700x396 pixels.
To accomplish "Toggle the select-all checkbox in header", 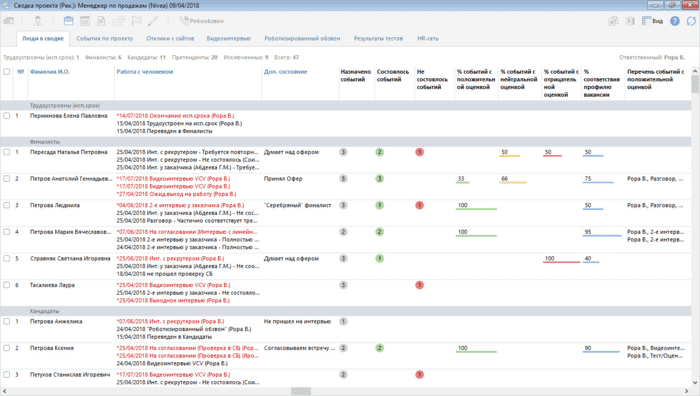I will (x=7, y=71).
